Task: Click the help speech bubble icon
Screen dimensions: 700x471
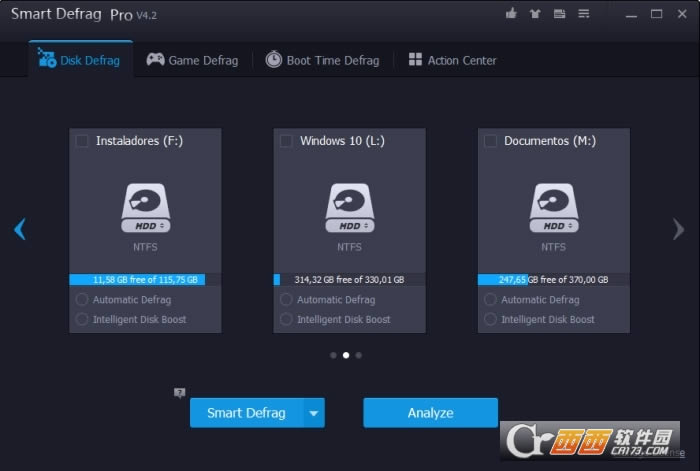Action: (179, 392)
